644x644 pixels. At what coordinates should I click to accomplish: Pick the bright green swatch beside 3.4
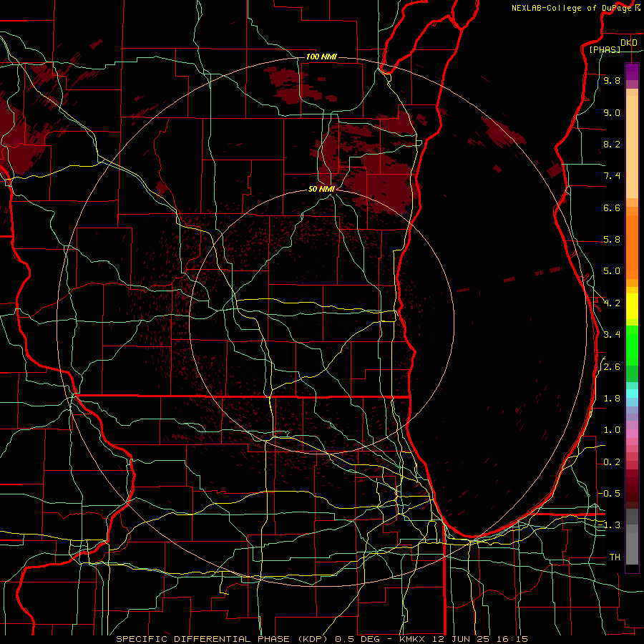click(632, 343)
